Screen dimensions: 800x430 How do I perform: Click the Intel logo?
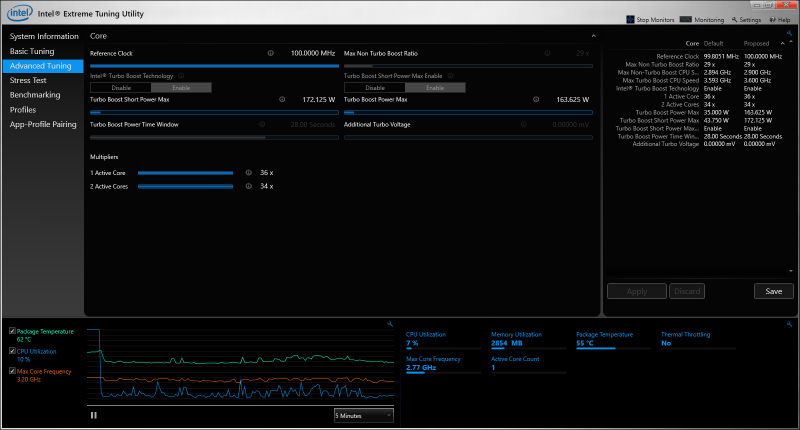tap(20, 13)
